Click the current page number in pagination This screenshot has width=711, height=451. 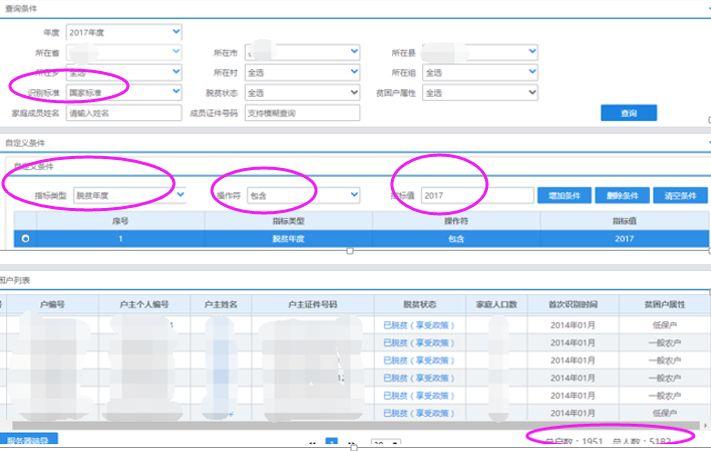click(x=332, y=443)
